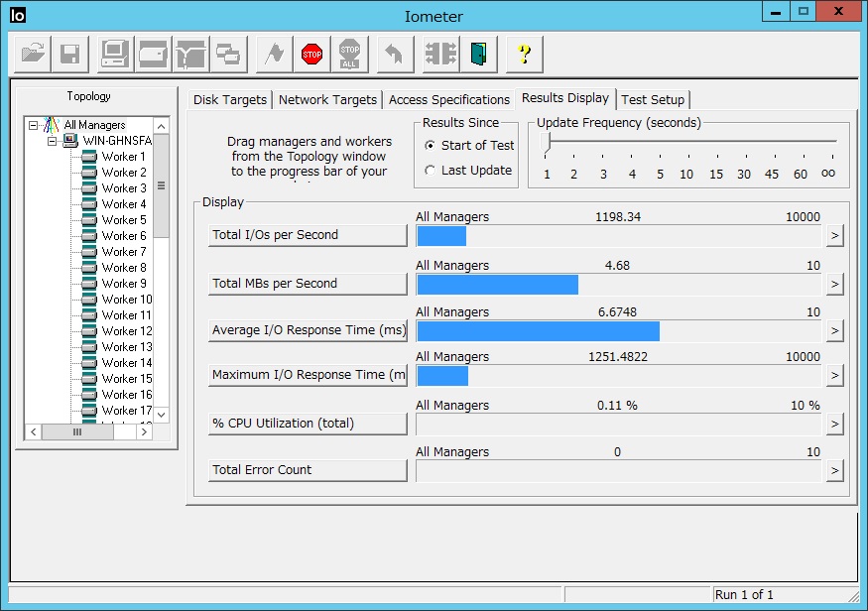Select the Last Update radio option
The height and width of the screenshot is (611, 868).
tap(430, 171)
